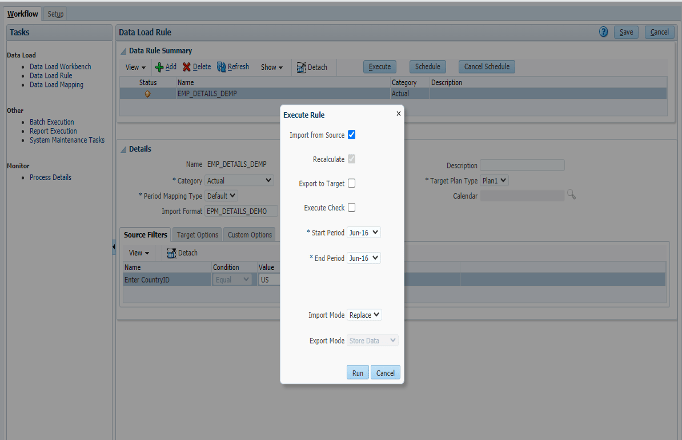Click the Import Format field
The image size is (682, 440).
(x=241, y=211)
